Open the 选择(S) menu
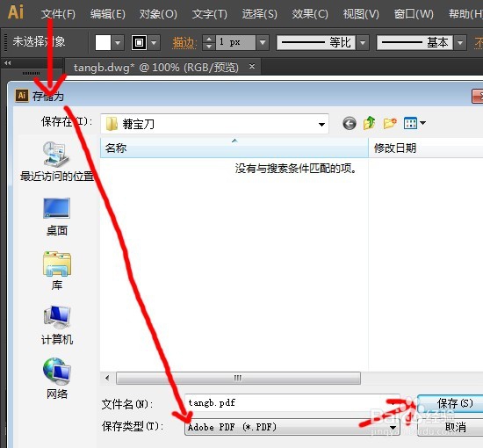The image size is (483, 448). 259,13
